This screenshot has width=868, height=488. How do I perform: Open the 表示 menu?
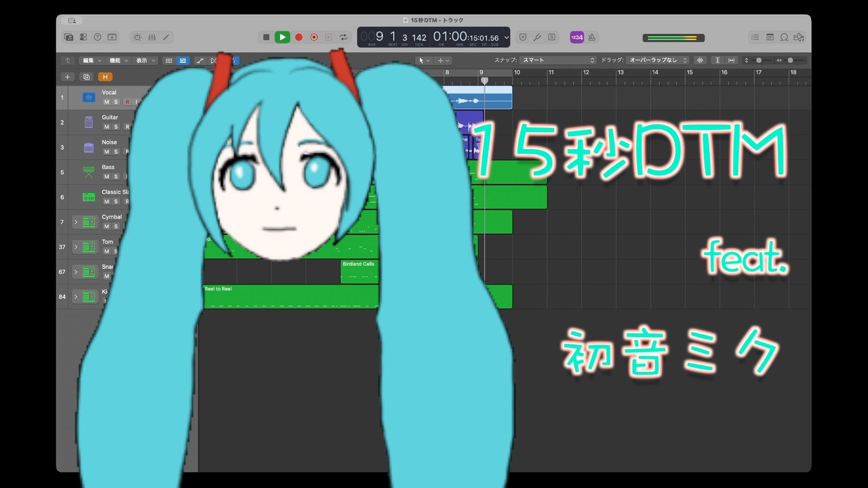145,60
